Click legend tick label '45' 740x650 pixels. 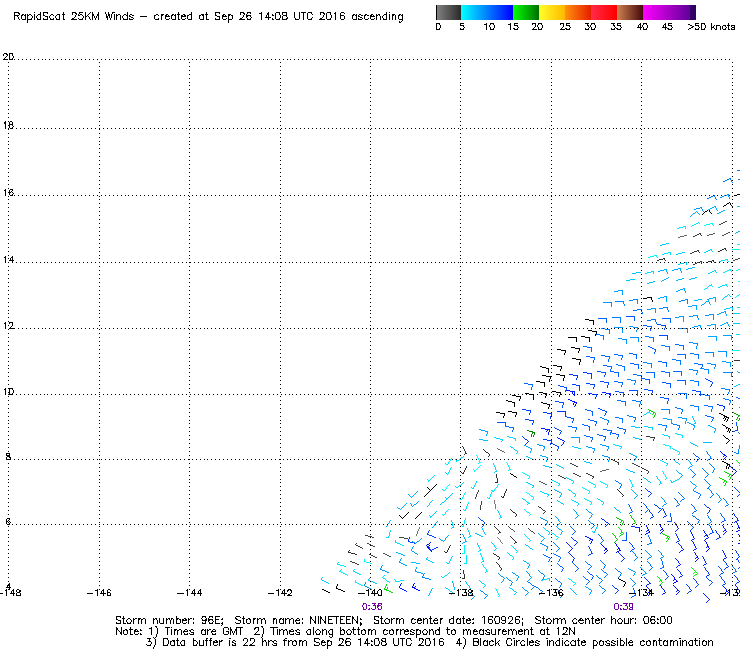tap(667, 27)
